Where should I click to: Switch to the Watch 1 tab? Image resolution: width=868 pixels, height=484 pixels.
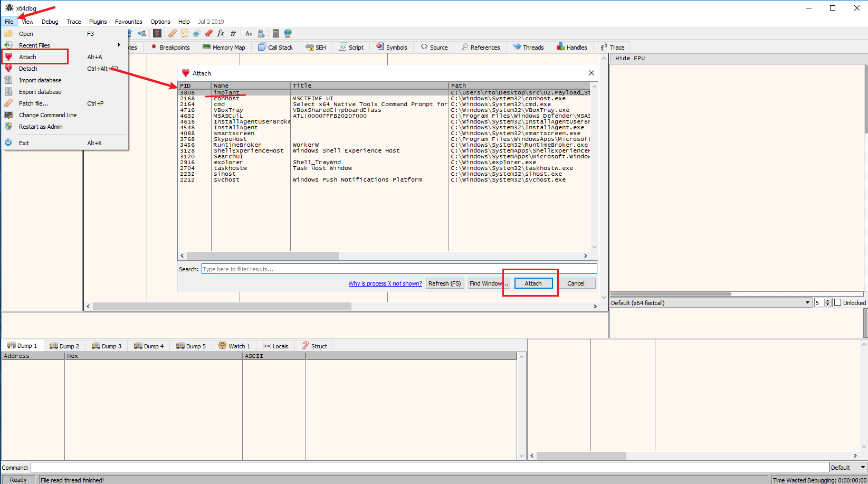234,346
